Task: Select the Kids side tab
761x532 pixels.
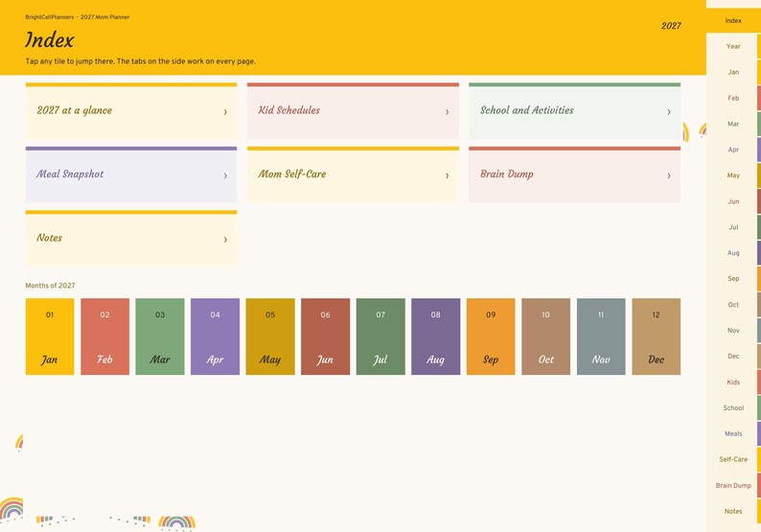Action: pos(733,382)
